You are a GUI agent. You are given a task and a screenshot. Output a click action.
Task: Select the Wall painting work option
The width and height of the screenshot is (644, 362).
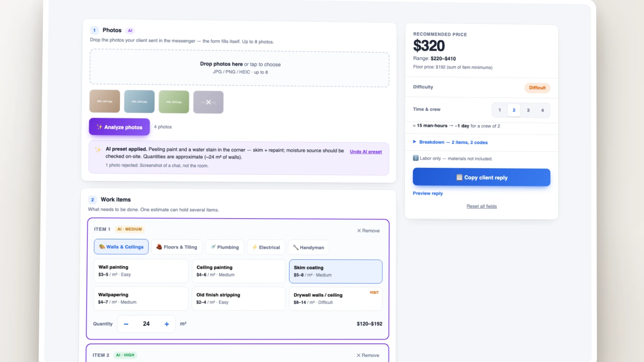point(141,271)
